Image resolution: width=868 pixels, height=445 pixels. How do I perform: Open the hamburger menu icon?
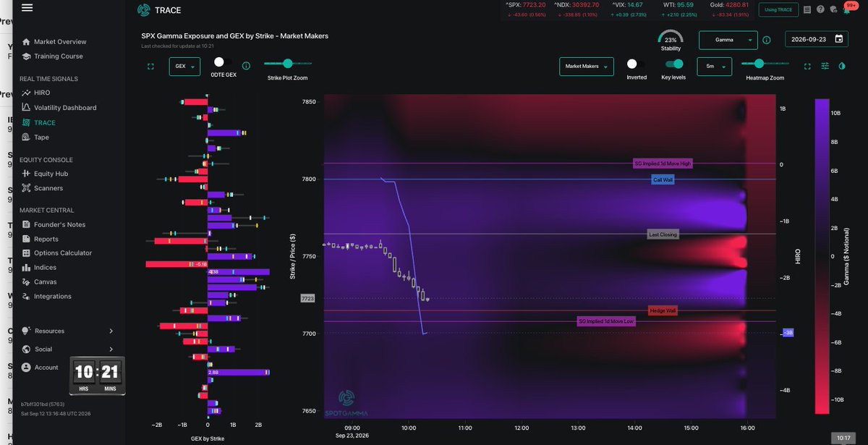click(x=27, y=8)
